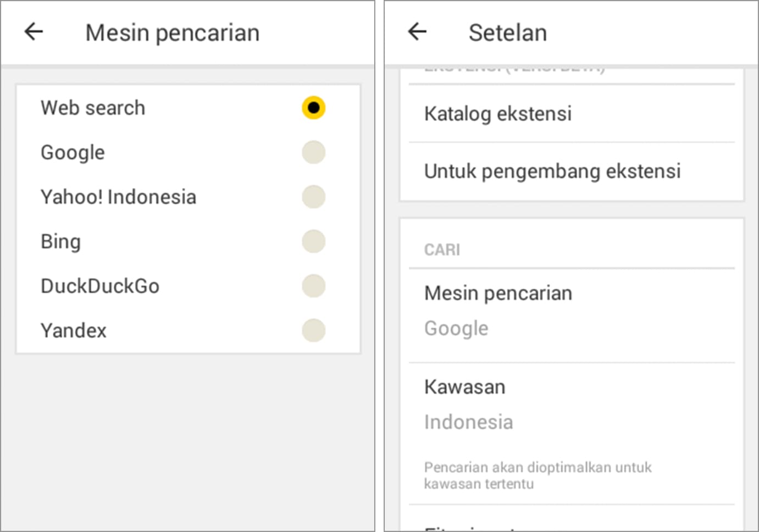Tap the Yandex label in list

click(74, 330)
